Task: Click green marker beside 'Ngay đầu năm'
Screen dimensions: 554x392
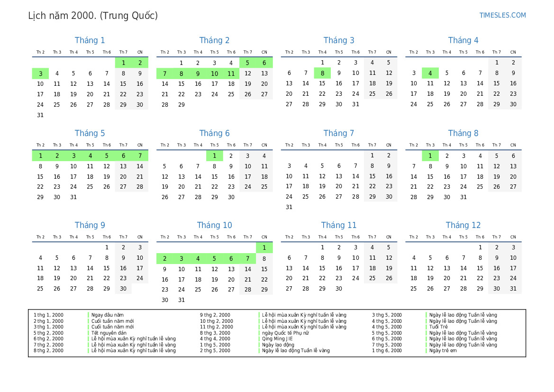Action: pyautogui.click(x=88, y=315)
